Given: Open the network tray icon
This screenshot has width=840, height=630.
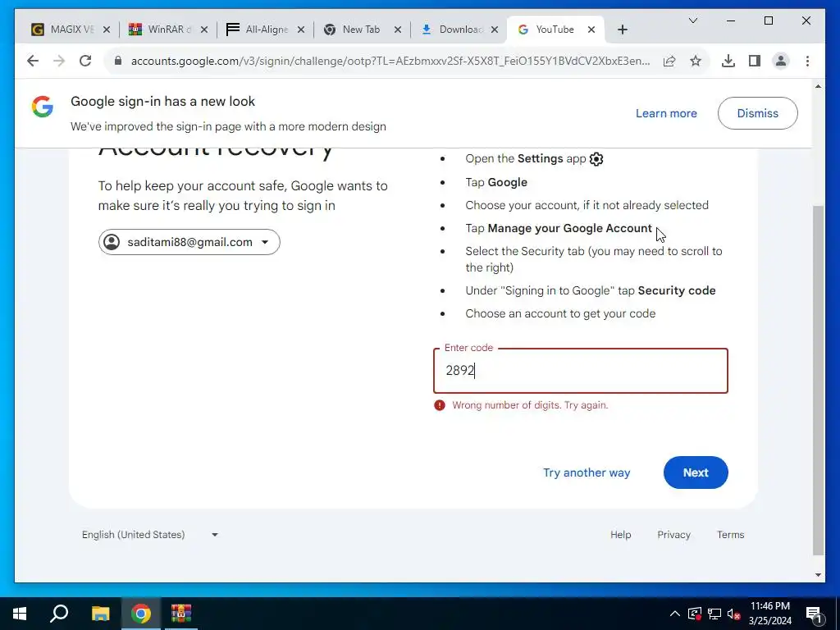Looking at the screenshot, I should [x=714, y=614].
